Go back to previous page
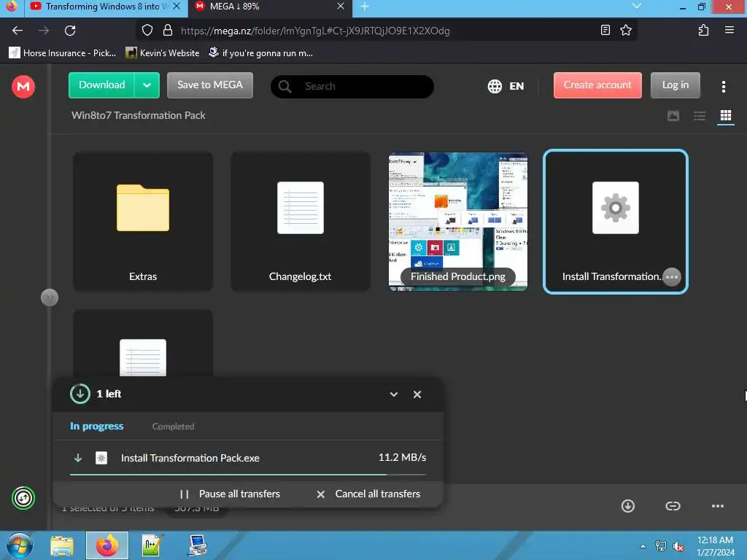The image size is (747, 560). 18,31
